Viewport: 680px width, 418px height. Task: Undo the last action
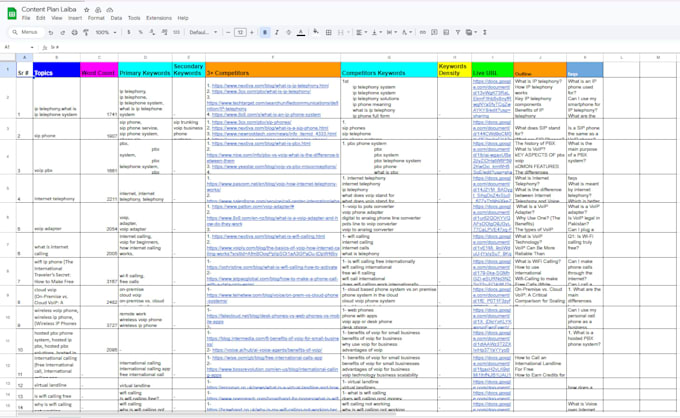pyautogui.click(x=51, y=33)
